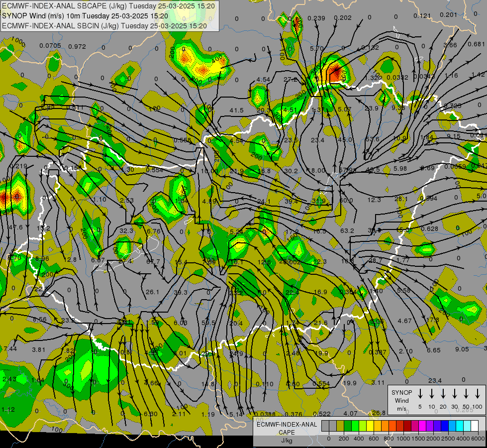Pick the white swatch ending the CAPE scale

[x=474, y=426]
